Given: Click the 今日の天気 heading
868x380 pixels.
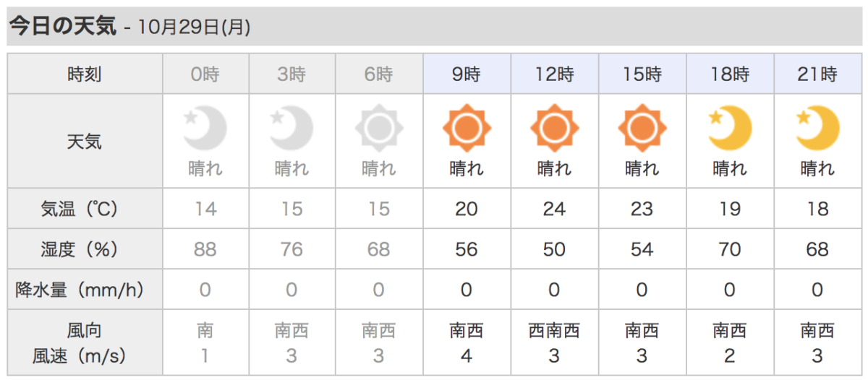Looking at the screenshot, I should 62,27.
